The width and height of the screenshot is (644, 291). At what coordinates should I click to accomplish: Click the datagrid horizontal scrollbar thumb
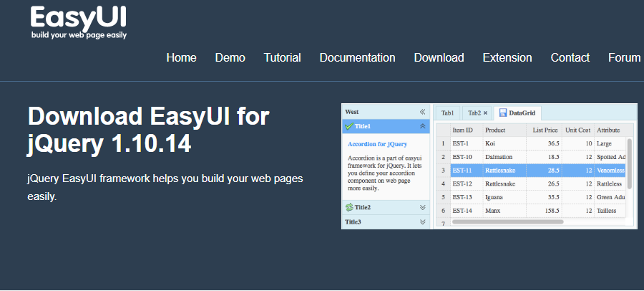507,222
